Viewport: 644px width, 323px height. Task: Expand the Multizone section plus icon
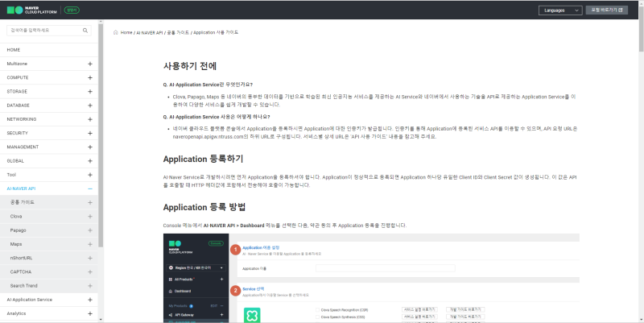click(x=90, y=64)
